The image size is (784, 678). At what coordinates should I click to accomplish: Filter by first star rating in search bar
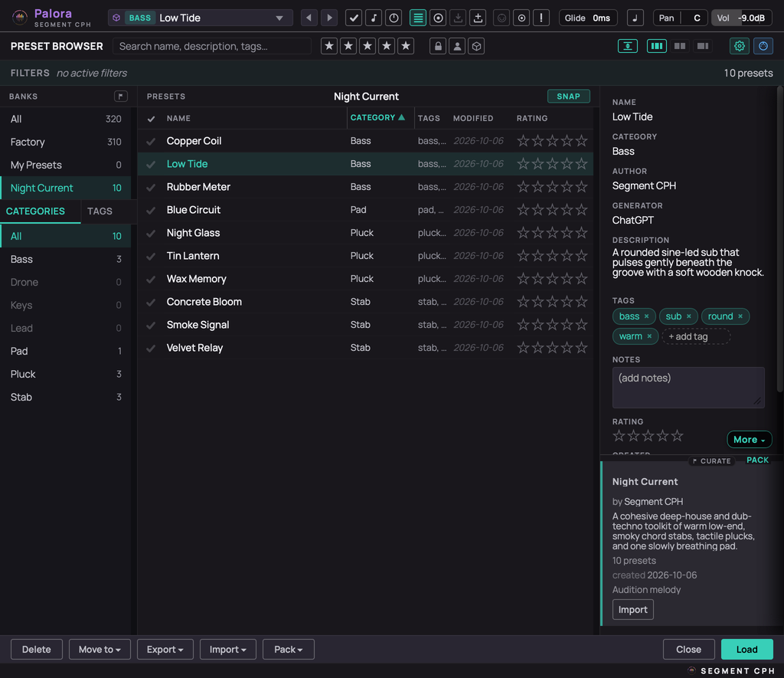point(329,46)
